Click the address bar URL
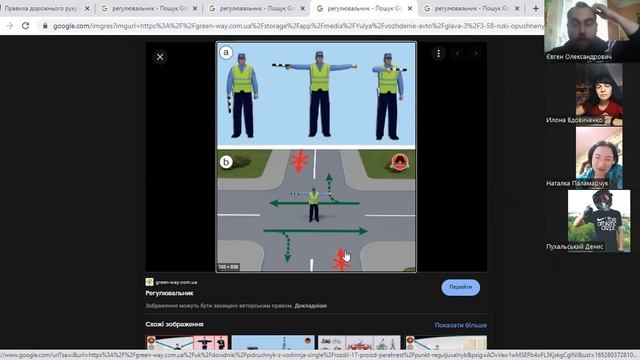Screen dimensions: 640x360 pos(298,26)
